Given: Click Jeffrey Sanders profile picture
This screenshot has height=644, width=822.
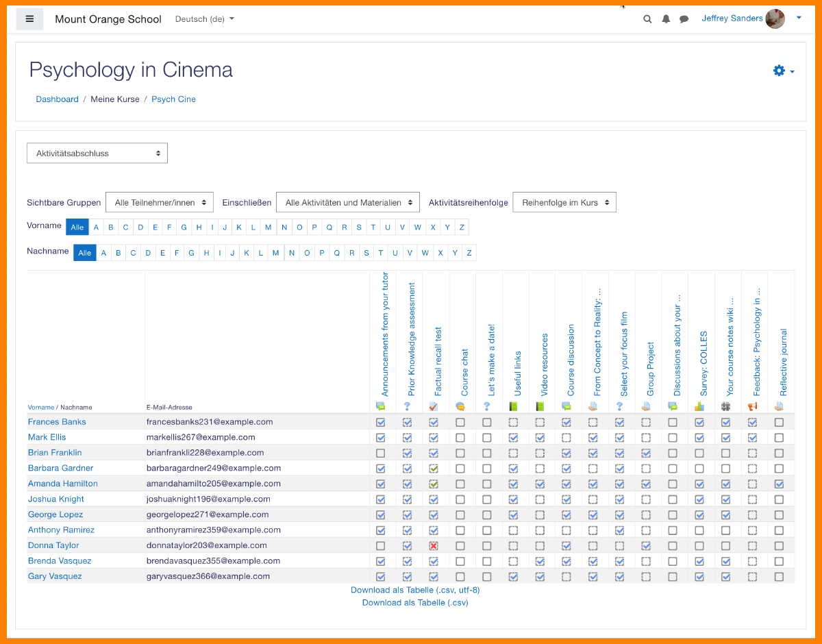Looking at the screenshot, I should (x=775, y=19).
